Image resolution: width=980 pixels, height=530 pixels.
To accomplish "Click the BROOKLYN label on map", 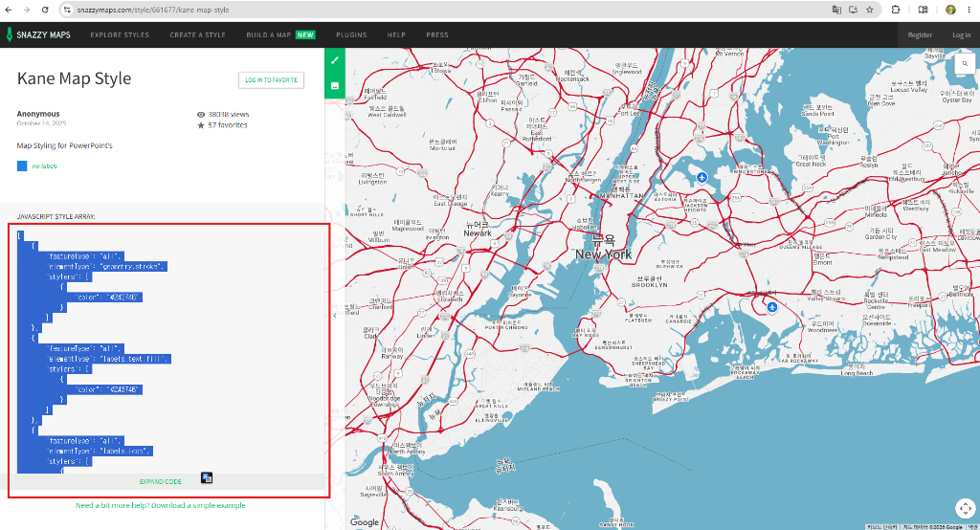I will point(650,284).
